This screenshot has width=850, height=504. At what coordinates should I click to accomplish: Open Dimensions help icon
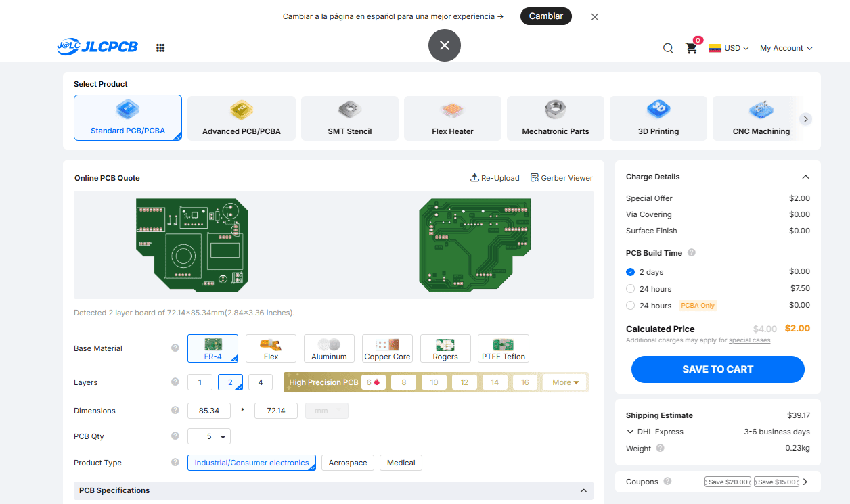point(175,411)
